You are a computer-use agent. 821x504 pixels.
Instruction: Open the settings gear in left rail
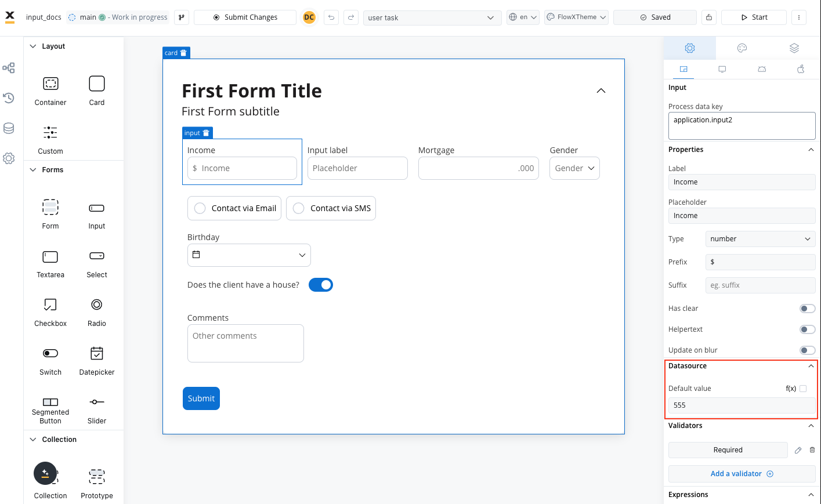coord(9,158)
